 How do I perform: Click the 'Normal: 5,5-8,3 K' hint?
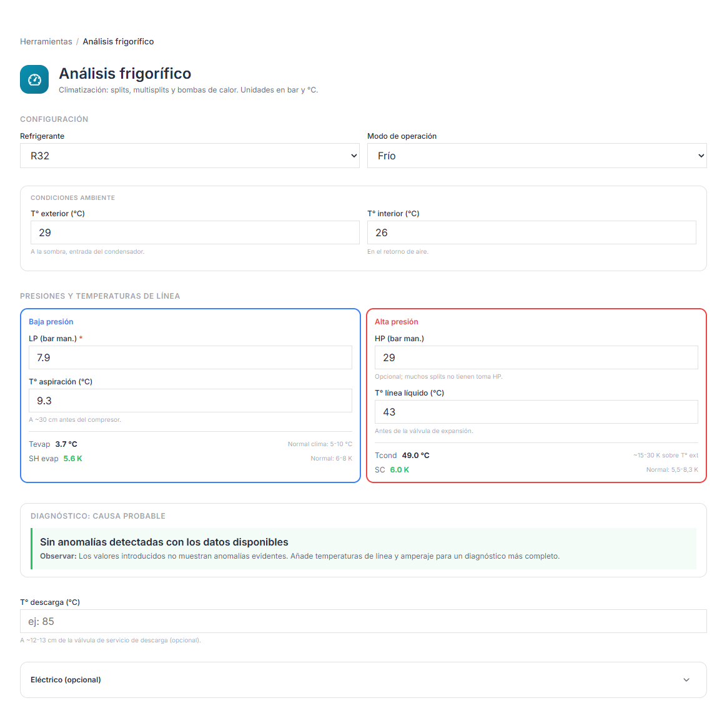(x=672, y=470)
